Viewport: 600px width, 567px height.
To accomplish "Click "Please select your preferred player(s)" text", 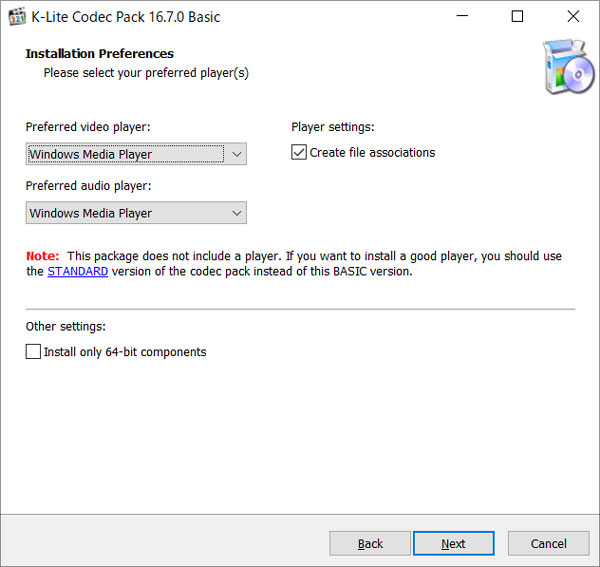I will [146, 73].
